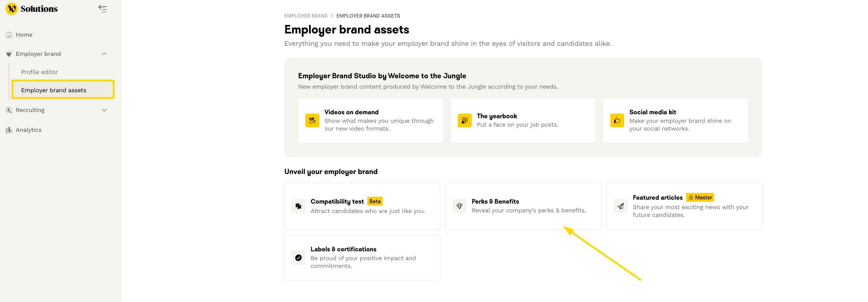Click the Labels & certifications checkmark badge icon
Image resolution: width=868 pixels, height=302 pixels.
[x=298, y=258]
